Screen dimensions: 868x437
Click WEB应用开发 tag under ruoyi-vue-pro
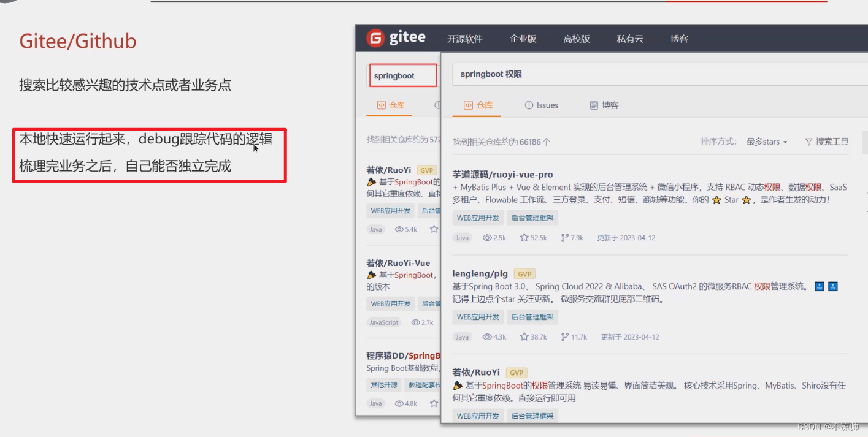(x=478, y=218)
